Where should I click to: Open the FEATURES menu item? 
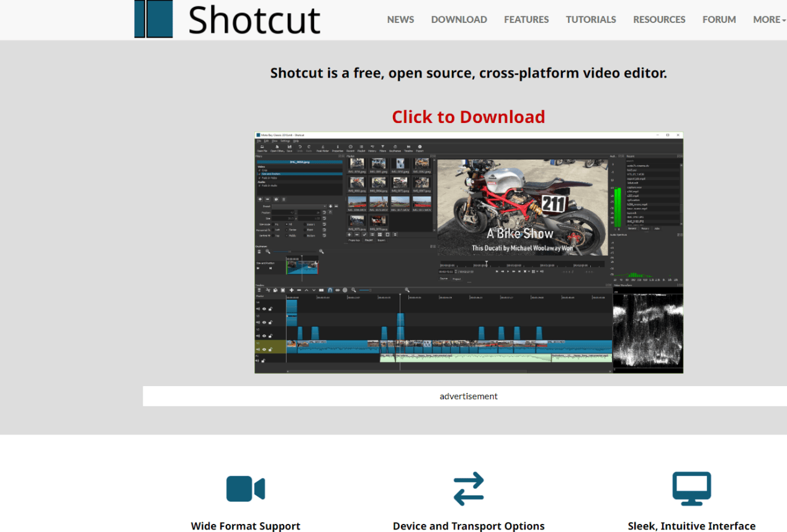526,19
